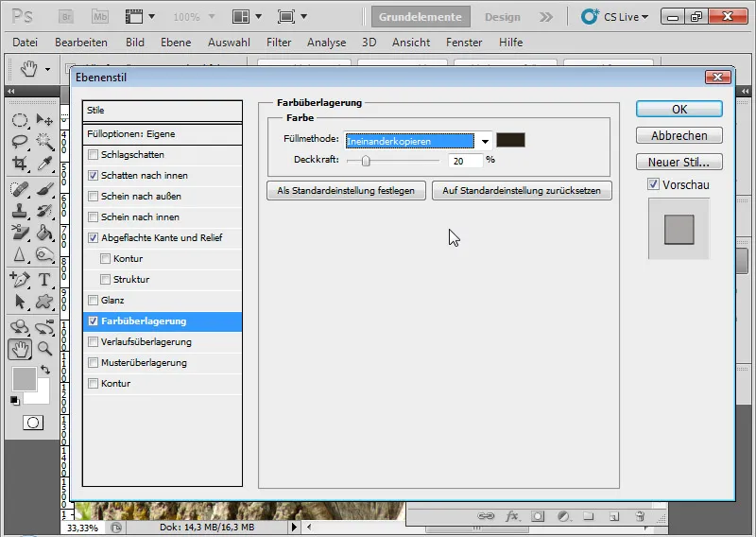Open the Filter menu
The height and width of the screenshot is (537, 756).
tap(279, 43)
